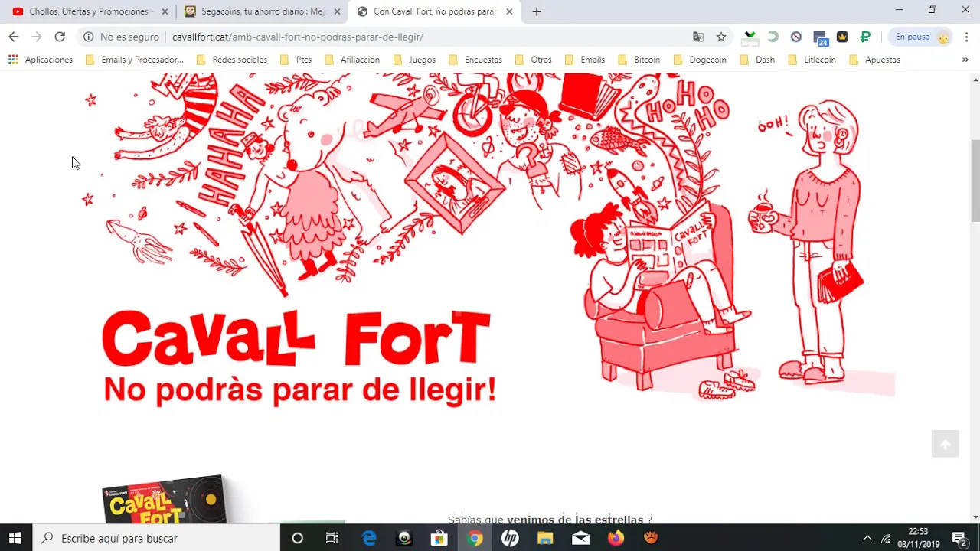Screen dimensions: 980x551
Task: Open the translate page icon
Action: (698, 37)
